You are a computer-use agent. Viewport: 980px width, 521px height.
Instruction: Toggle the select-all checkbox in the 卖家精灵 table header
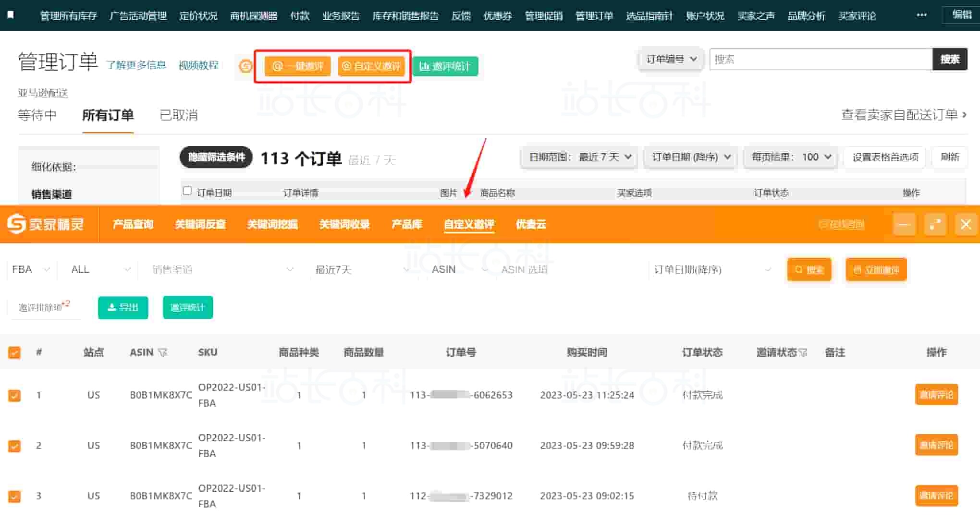14,352
